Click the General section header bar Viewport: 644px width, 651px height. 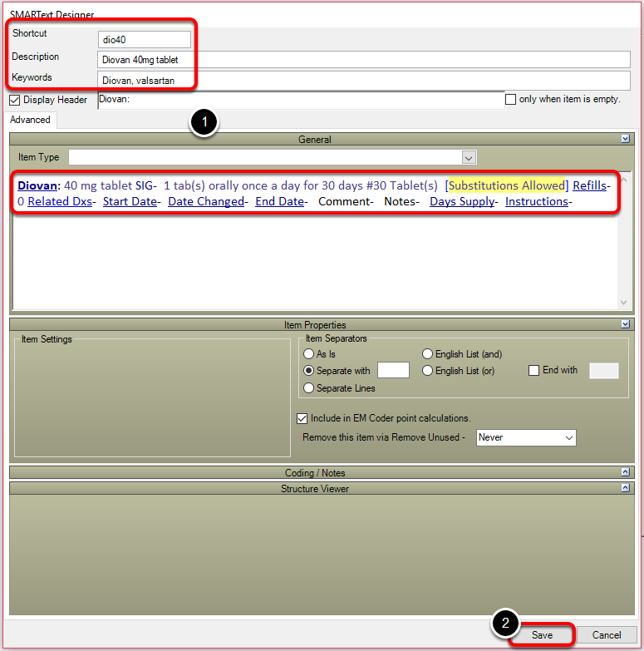[x=322, y=139]
